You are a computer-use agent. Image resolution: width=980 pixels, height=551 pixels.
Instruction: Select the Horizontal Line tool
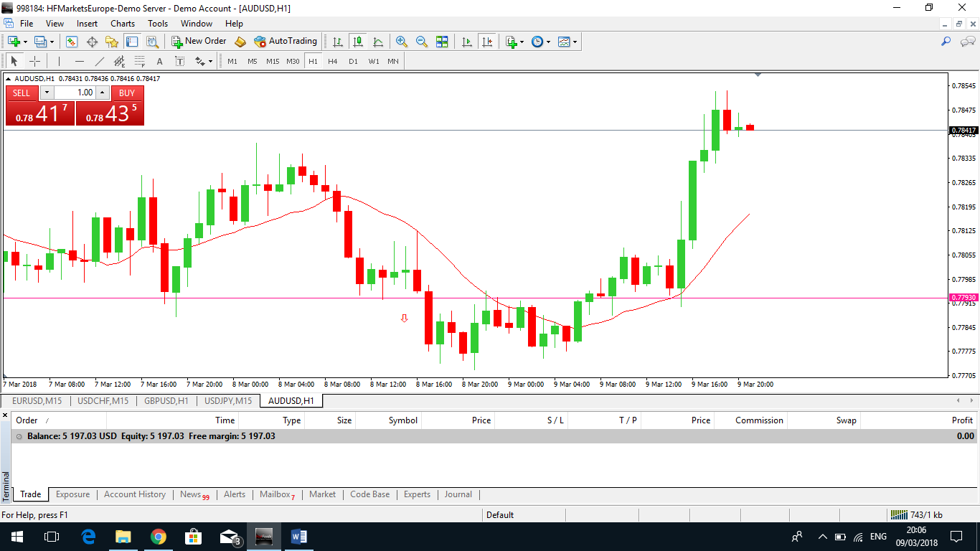79,61
